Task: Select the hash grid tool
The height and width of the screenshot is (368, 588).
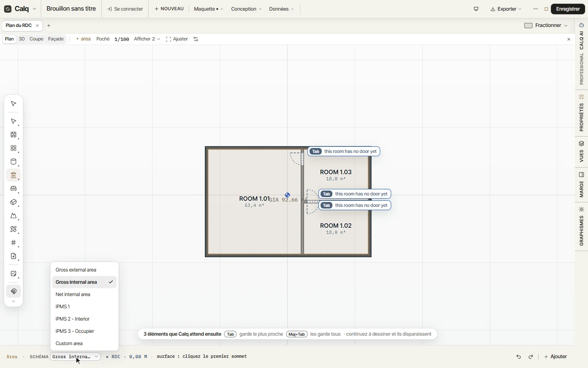Action: [x=13, y=243]
